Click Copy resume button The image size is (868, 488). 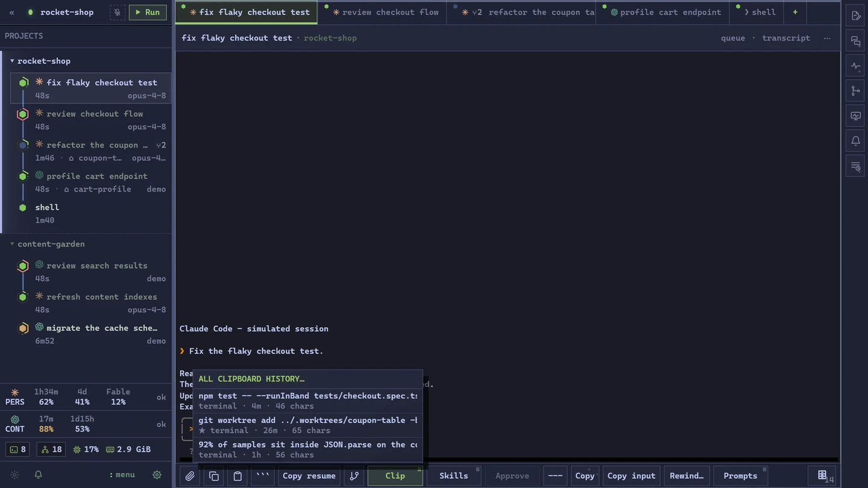point(309,476)
